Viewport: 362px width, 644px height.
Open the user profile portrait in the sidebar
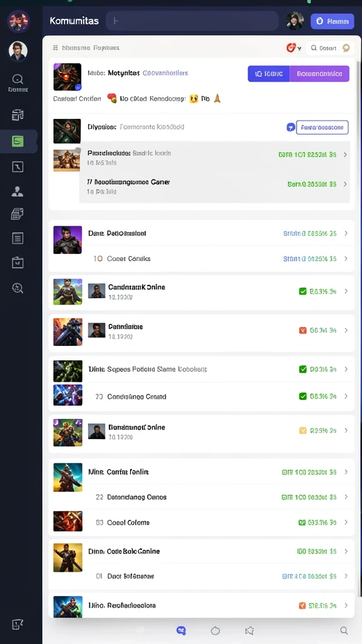(x=18, y=51)
